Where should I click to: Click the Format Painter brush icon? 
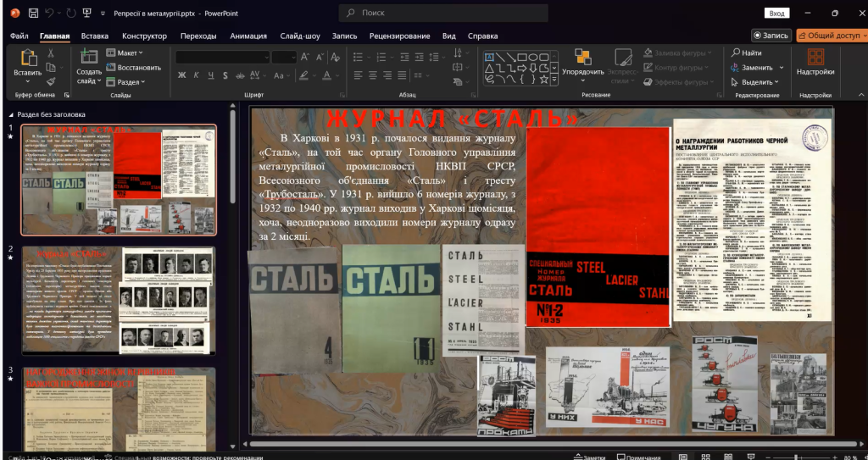click(x=51, y=81)
